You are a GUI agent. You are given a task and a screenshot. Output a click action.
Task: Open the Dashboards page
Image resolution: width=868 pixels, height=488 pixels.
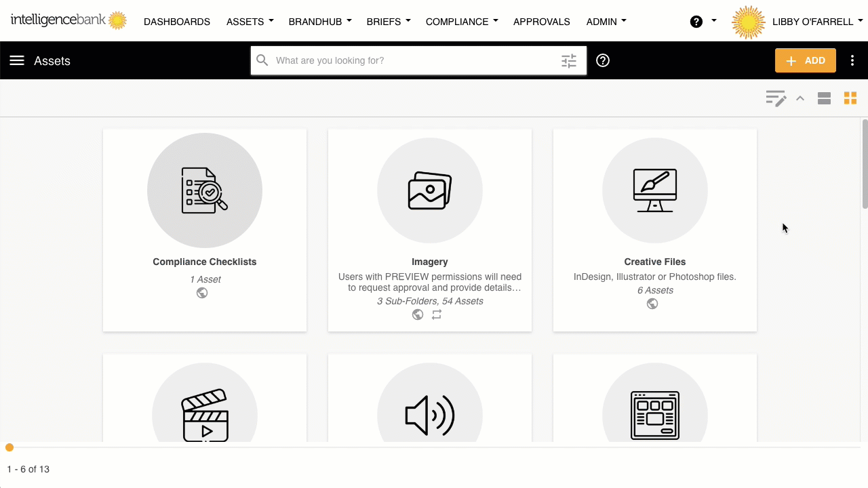tap(177, 22)
